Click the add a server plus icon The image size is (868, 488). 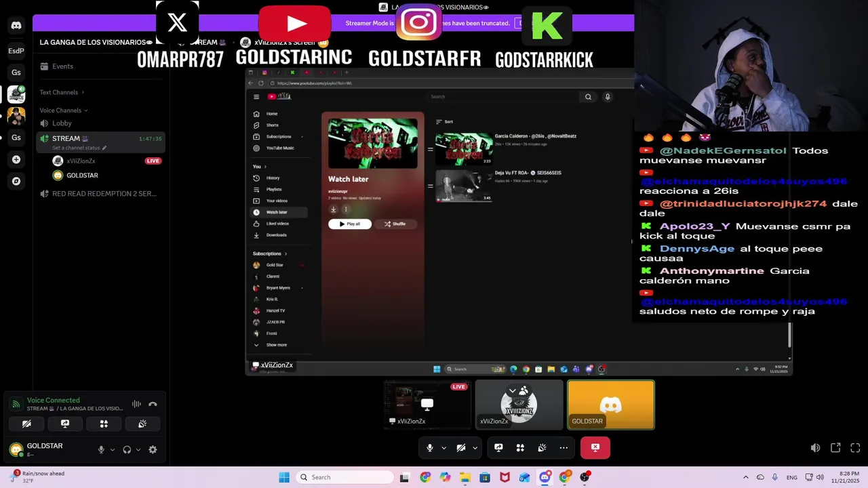[x=16, y=159]
